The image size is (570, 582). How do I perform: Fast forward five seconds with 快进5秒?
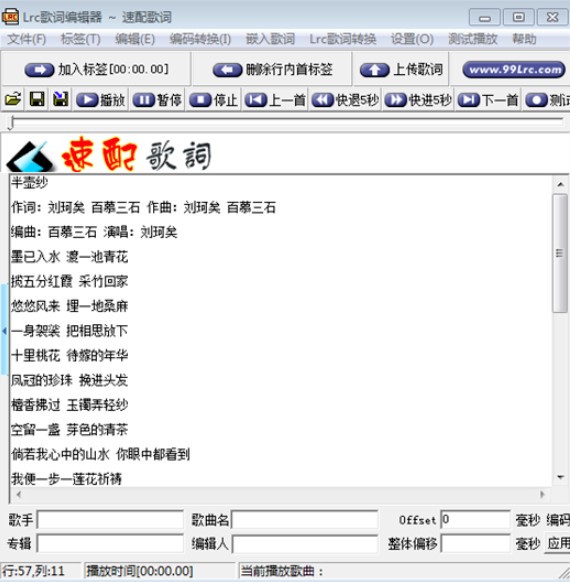click(x=418, y=100)
